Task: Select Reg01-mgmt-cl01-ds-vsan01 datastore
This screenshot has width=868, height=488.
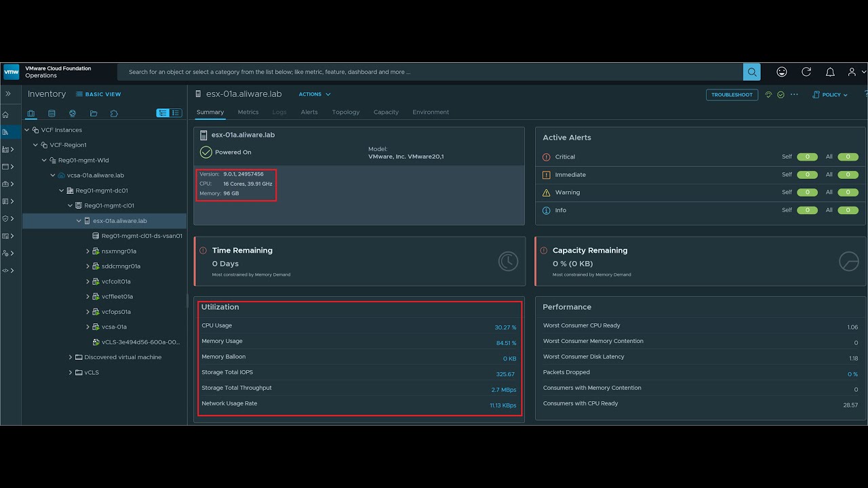Action: pyautogui.click(x=142, y=236)
